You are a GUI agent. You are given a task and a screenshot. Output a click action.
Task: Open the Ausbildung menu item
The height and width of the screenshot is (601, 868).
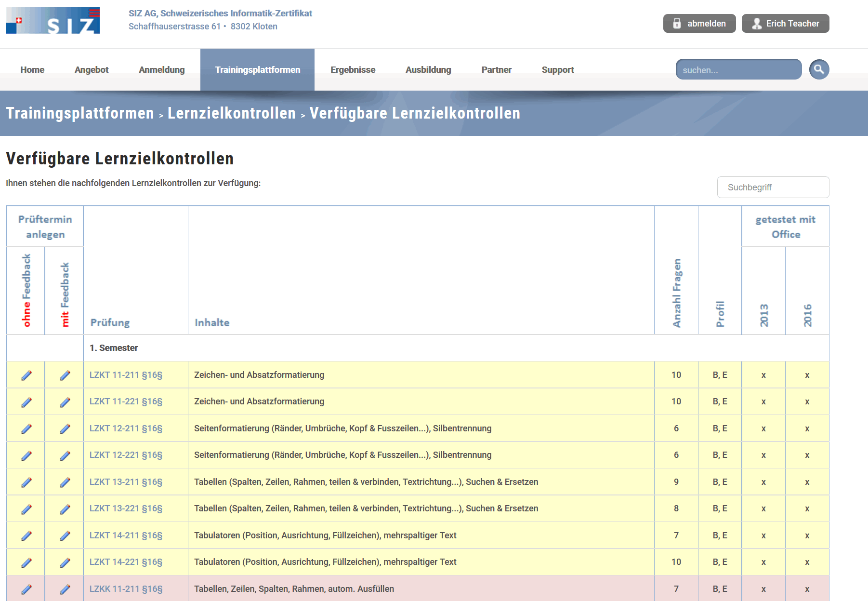point(428,70)
